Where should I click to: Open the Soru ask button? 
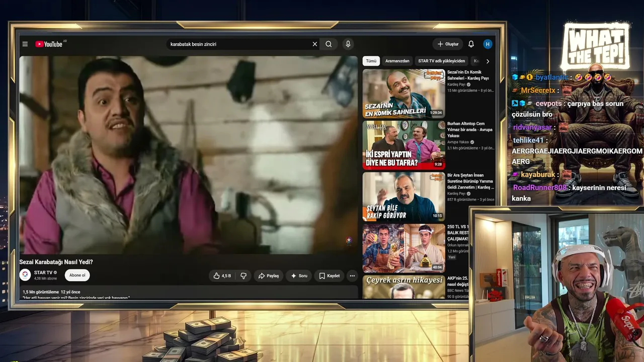tap(299, 276)
